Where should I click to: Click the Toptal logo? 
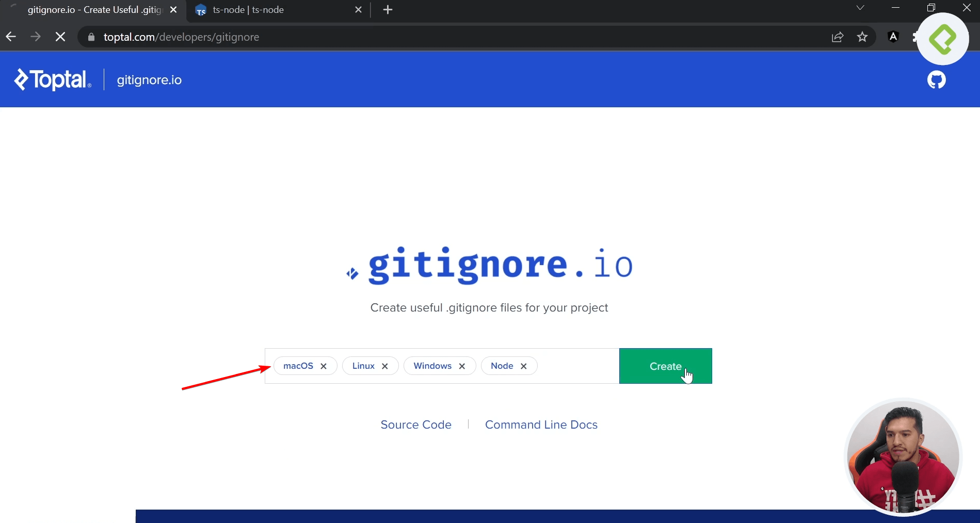click(53, 79)
